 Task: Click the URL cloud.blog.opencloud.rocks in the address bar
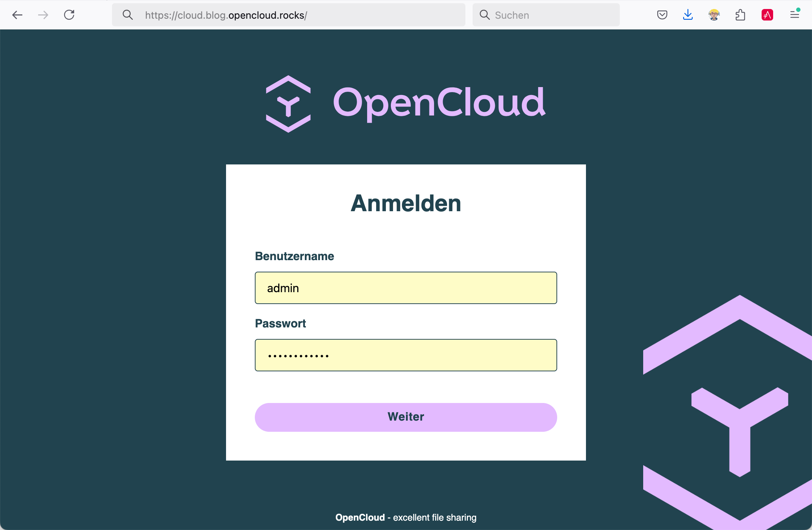[x=226, y=15]
